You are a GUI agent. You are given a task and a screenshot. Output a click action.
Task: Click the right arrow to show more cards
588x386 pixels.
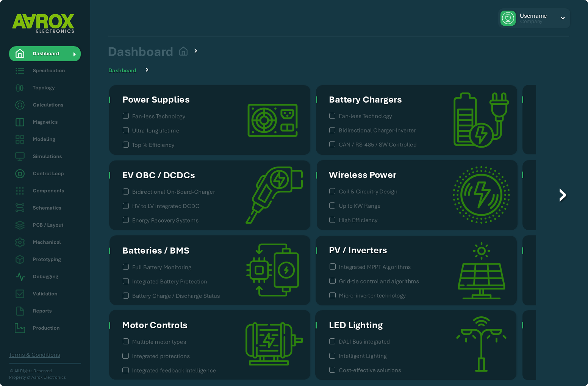(562, 195)
